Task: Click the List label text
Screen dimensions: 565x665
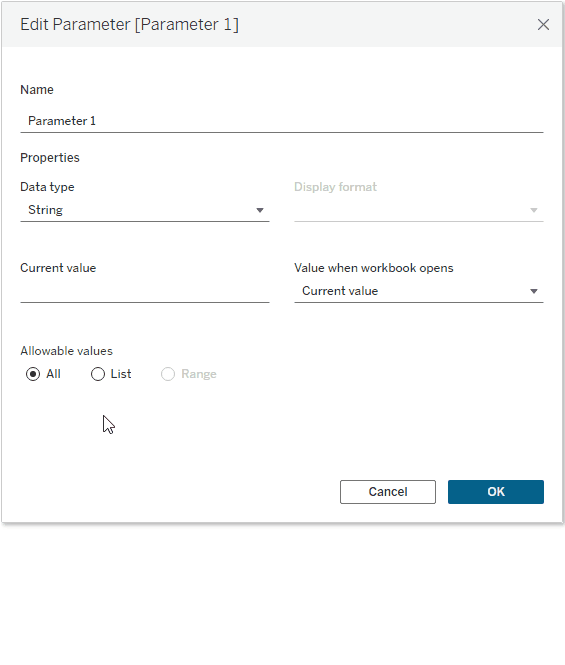Action: click(x=121, y=374)
